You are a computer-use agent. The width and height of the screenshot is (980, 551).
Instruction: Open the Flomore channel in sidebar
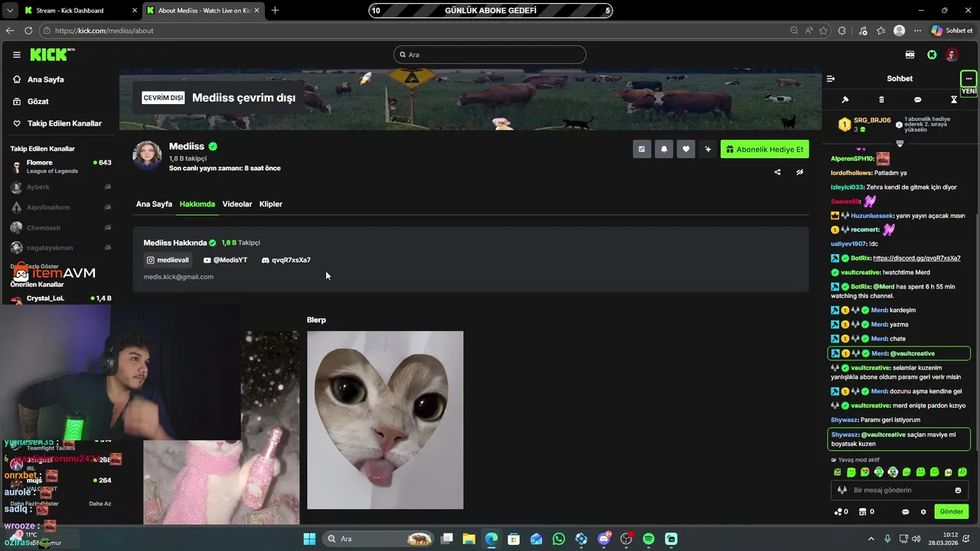61,167
